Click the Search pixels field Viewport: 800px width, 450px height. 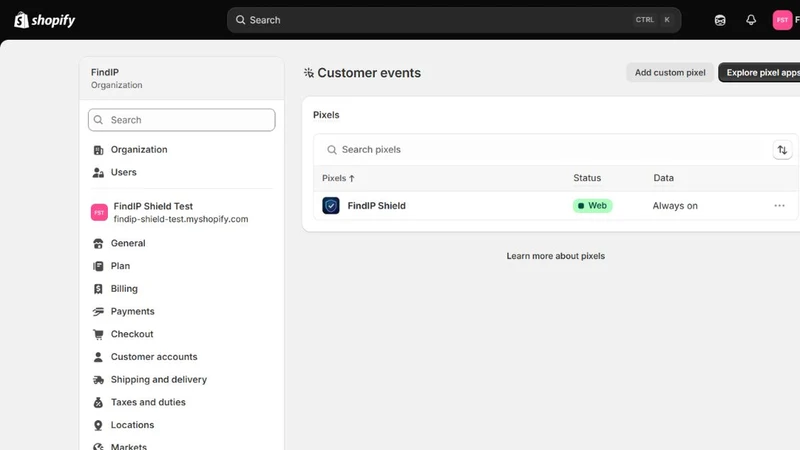coord(543,149)
